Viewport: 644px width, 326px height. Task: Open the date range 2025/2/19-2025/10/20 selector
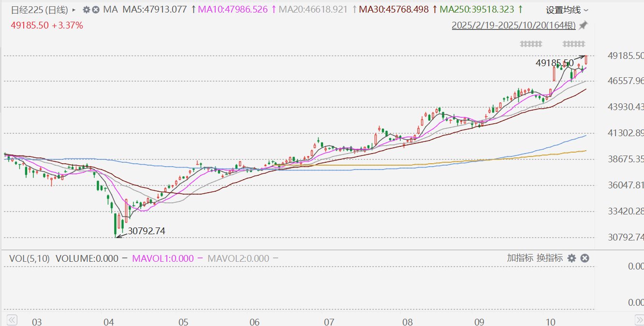513,26
